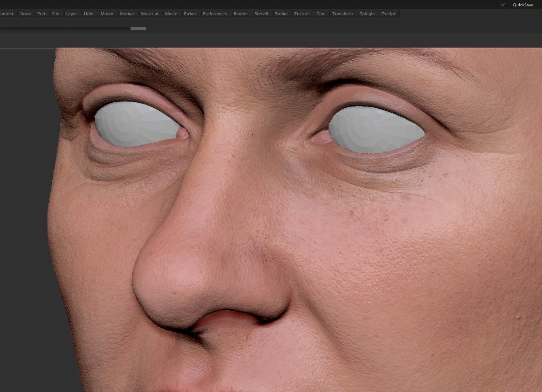This screenshot has width=542, height=392.
Task: Open the Picker menu
Action: (x=190, y=14)
